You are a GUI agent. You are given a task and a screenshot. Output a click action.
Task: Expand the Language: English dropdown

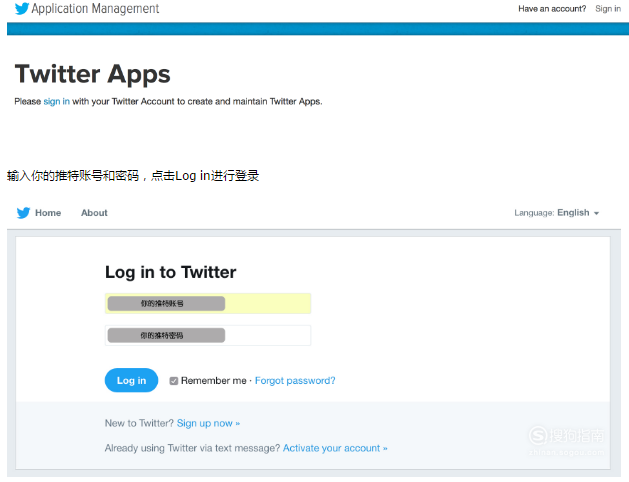click(557, 213)
